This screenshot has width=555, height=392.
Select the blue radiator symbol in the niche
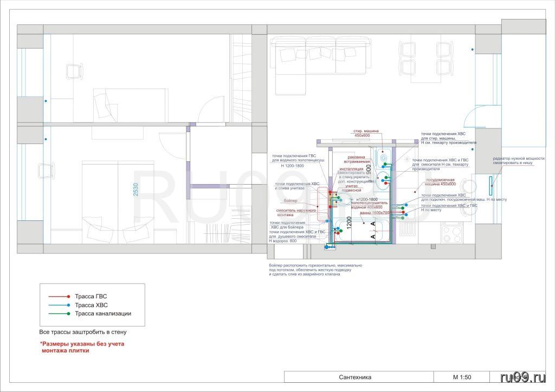pyautogui.click(x=491, y=186)
